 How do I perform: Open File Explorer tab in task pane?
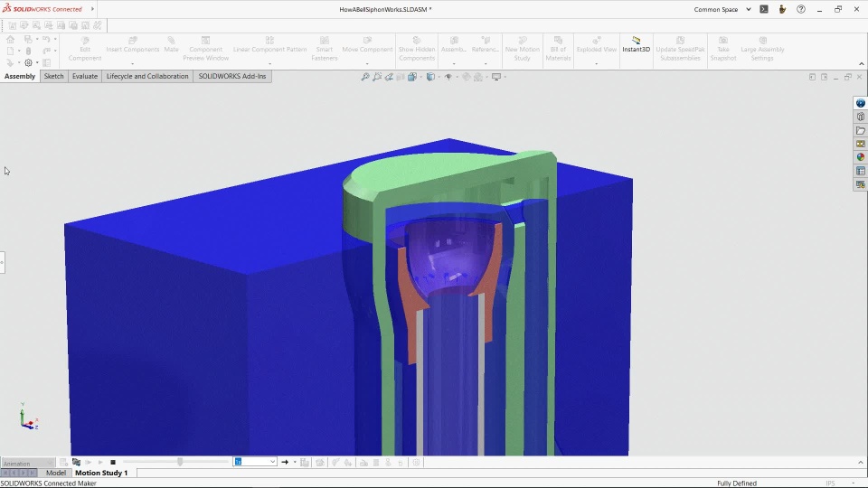click(x=860, y=130)
